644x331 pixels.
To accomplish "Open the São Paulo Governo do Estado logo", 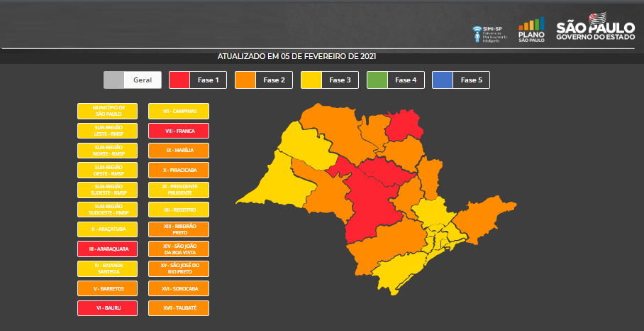I will [595, 31].
